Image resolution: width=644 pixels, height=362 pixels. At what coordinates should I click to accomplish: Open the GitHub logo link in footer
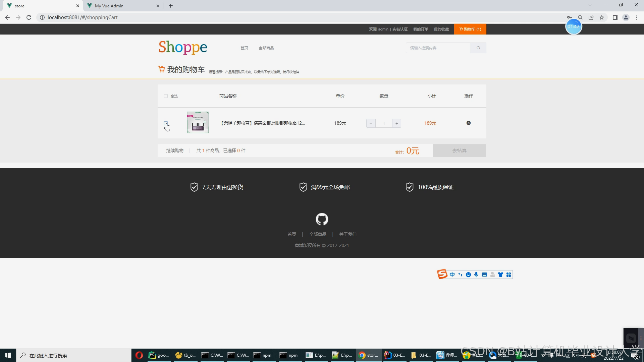click(x=322, y=219)
